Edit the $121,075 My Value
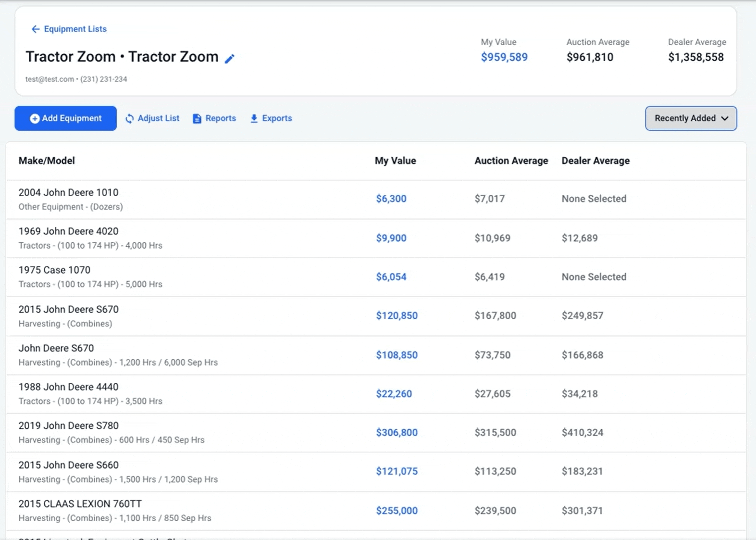Viewport: 756px width, 540px height. (x=397, y=471)
